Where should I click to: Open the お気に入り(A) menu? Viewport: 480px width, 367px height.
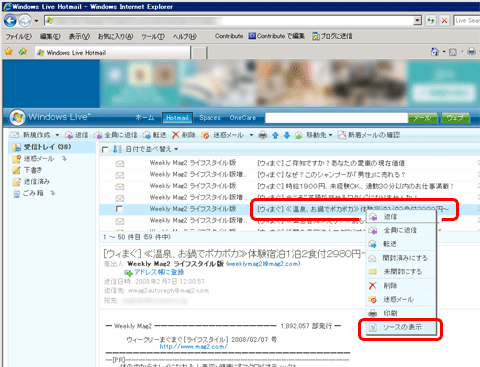[115, 36]
